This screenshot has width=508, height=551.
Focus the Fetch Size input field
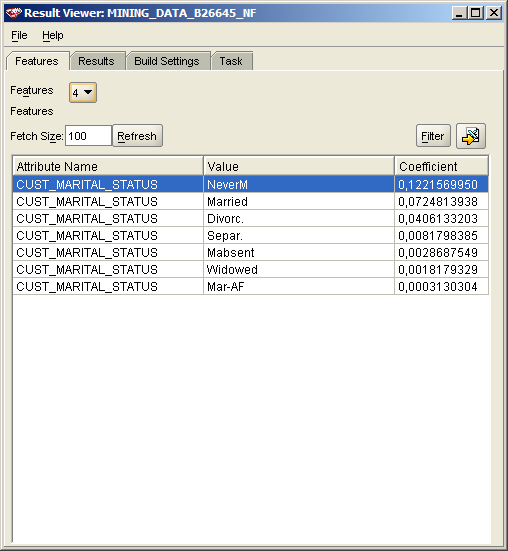click(x=88, y=136)
